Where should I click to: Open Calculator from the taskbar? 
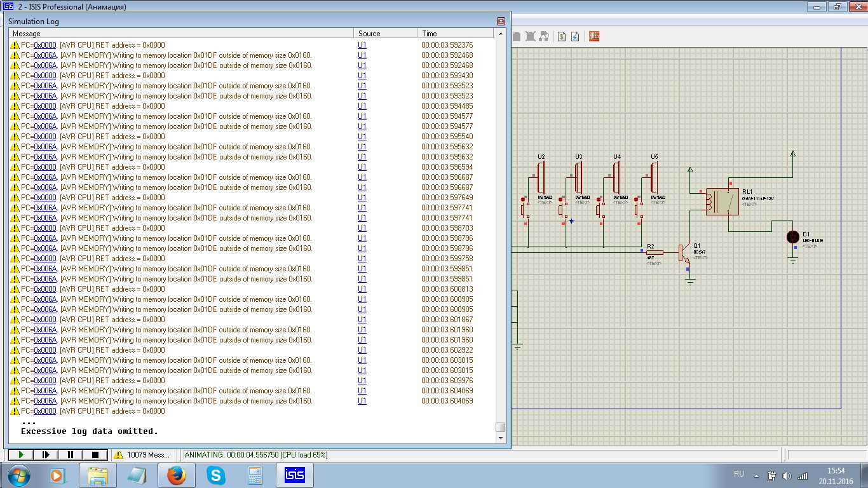pos(255,475)
